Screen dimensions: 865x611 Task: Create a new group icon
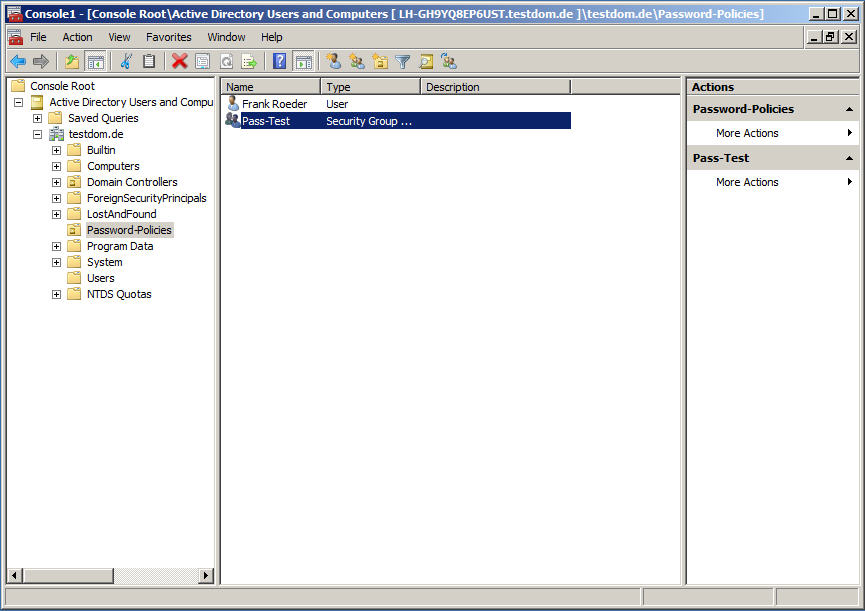pos(357,61)
